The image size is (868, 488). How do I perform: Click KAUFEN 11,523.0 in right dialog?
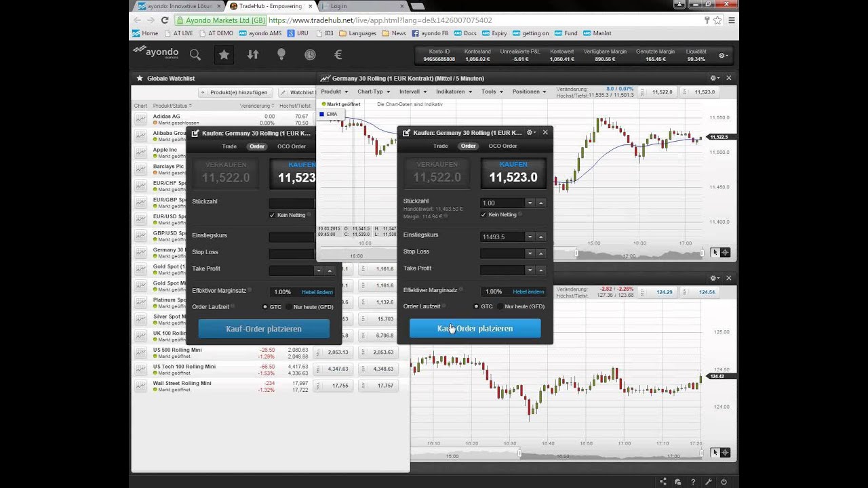click(x=513, y=173)
